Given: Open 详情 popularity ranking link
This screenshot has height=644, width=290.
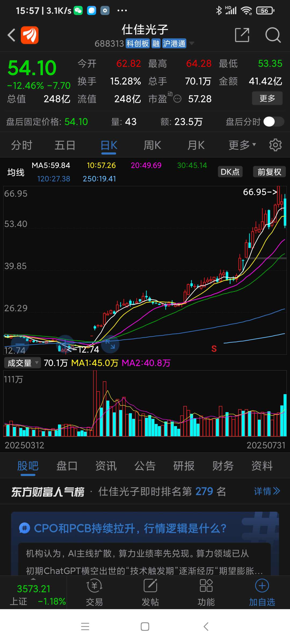Looking at the screenshot, I should [267, 491].
